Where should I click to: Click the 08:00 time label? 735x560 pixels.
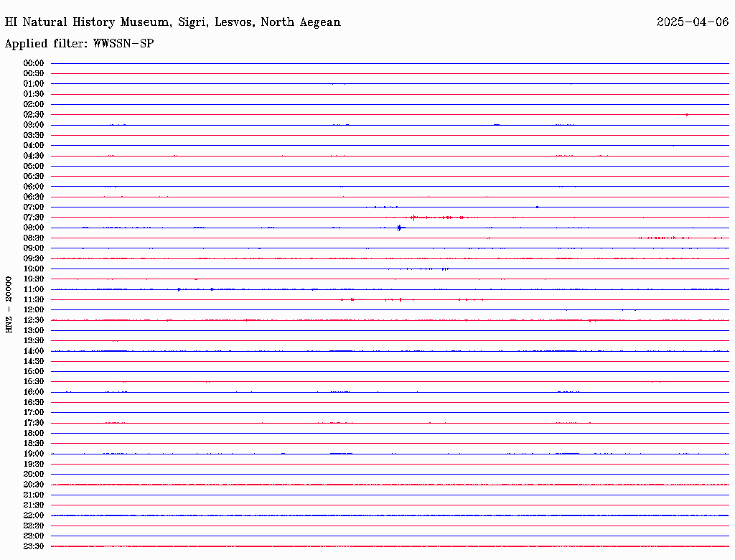34,228
